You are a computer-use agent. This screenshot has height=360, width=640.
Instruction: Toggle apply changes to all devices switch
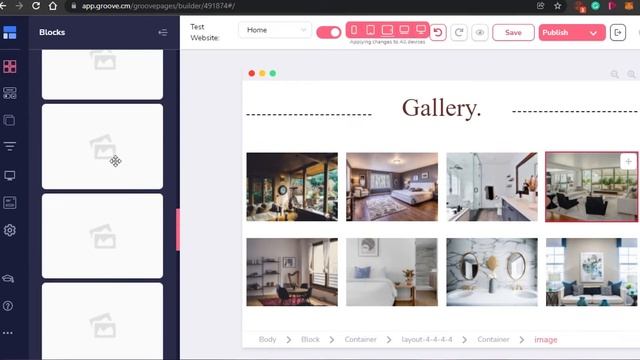coord(329,32)
